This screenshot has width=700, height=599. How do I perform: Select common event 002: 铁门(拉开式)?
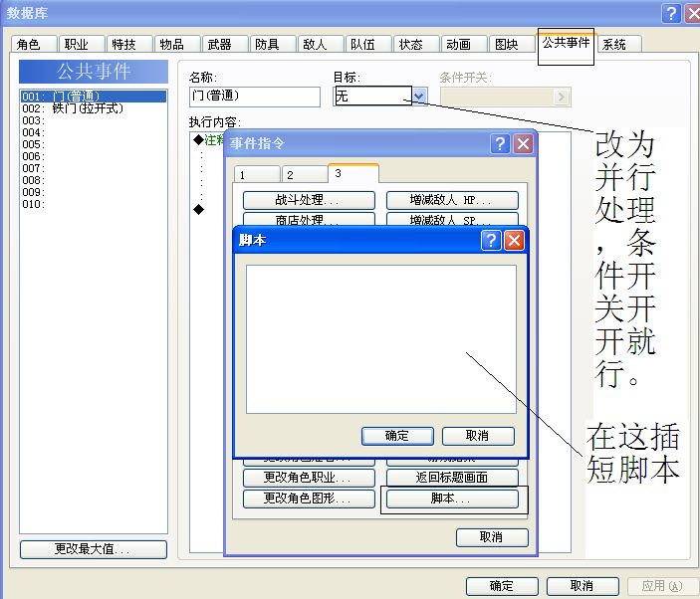click(94, 108)
